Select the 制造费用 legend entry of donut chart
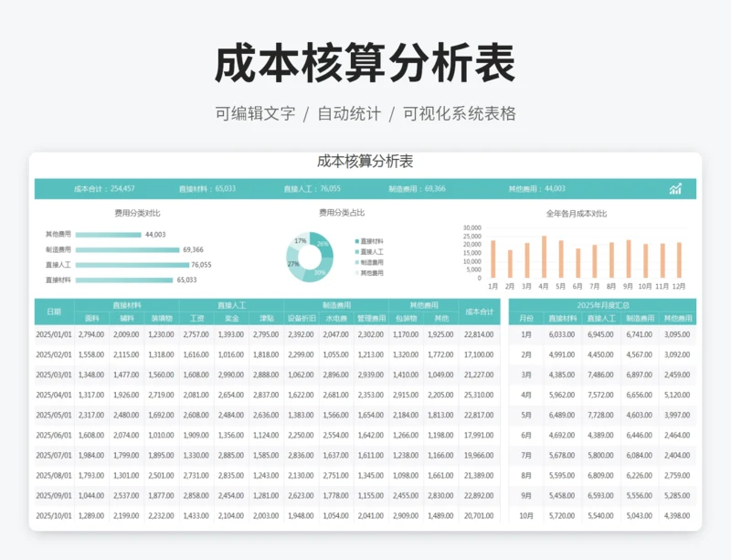 (369, 262)
